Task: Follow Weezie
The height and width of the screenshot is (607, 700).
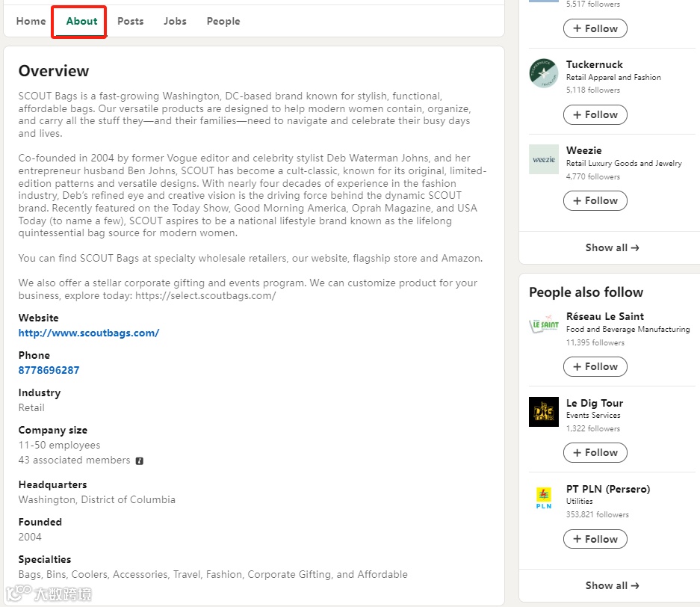Action: pyautogui.click(x=595, y=200)
